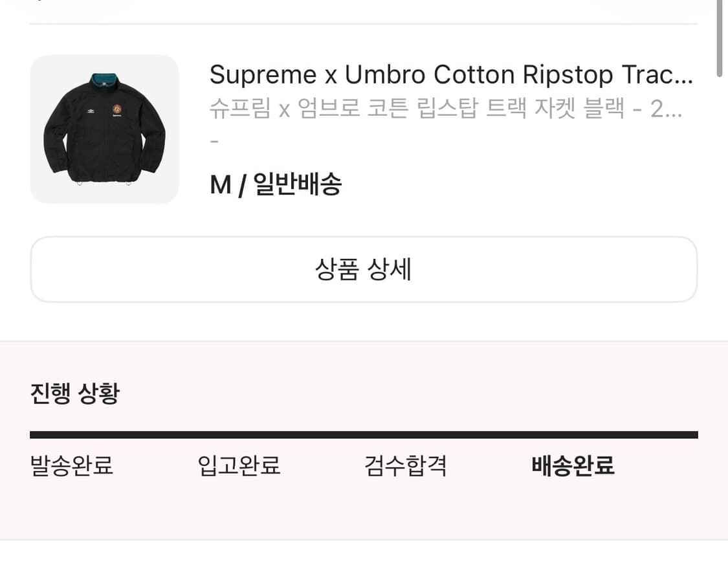The image size is (728, 563).
Task: Select the 발송완료 step
Action: click(x=72, y=465)
